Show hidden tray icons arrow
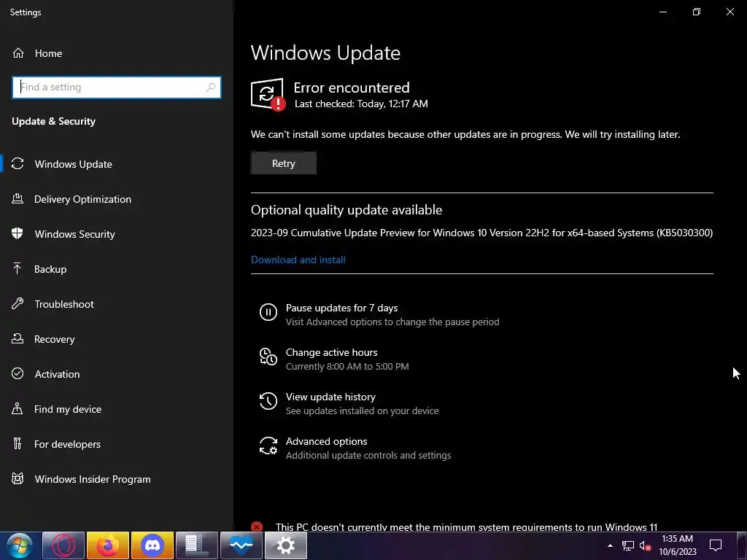The width and height of the screenshot is (747, 560). [610, 545]
